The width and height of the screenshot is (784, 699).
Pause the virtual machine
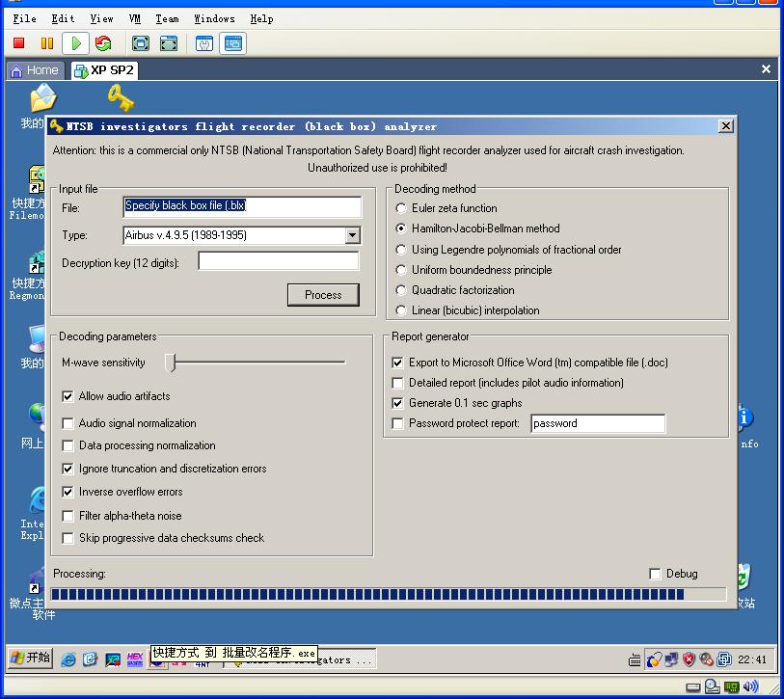pos(47,43)
